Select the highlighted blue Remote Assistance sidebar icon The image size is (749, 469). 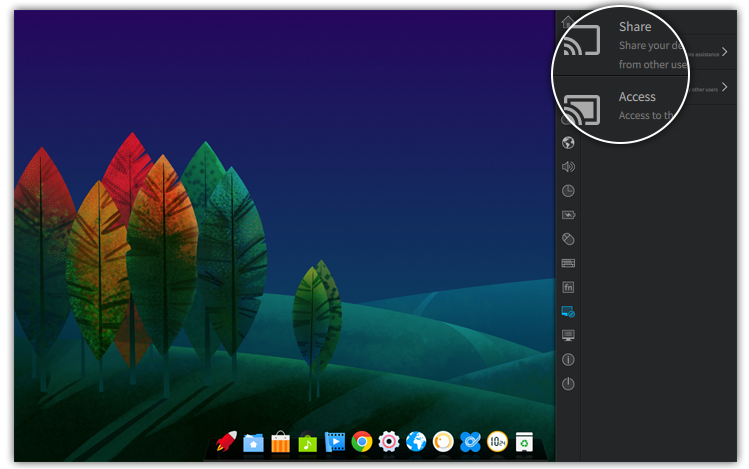coord(568,312)
